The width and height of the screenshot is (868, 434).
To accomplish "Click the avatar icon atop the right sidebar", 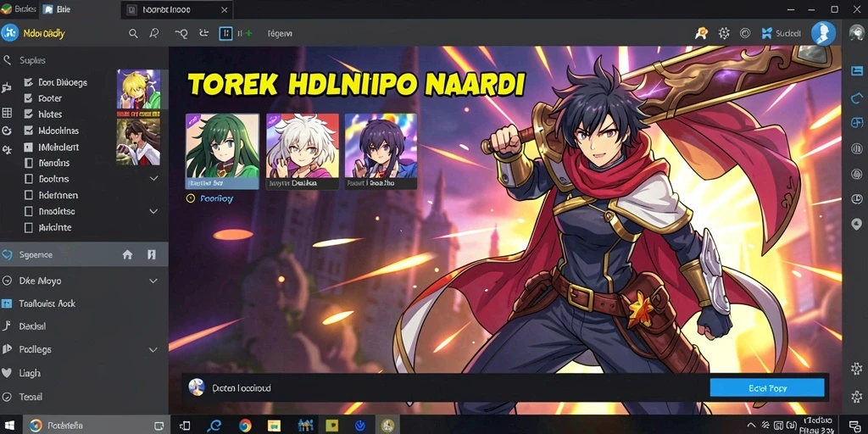I will (x=856, y=33).
